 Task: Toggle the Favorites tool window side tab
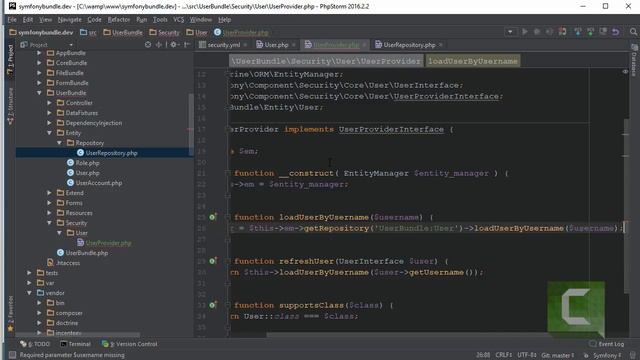(10, 313)
